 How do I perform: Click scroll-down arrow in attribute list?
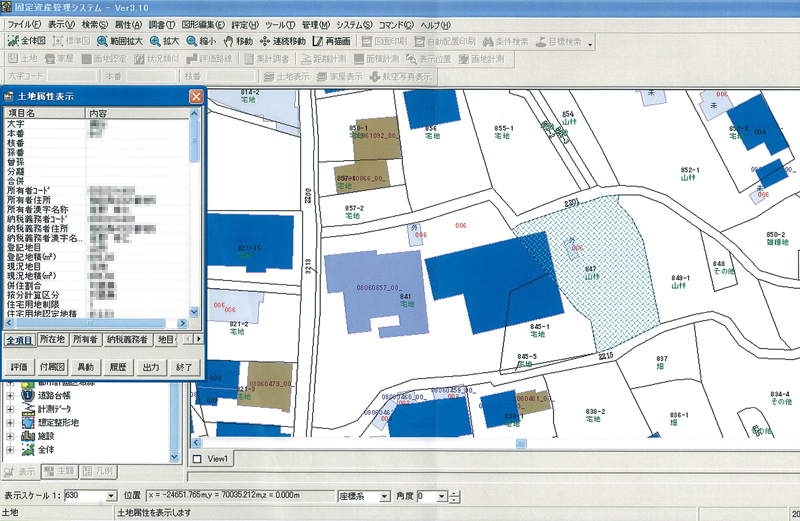(194, 311)
